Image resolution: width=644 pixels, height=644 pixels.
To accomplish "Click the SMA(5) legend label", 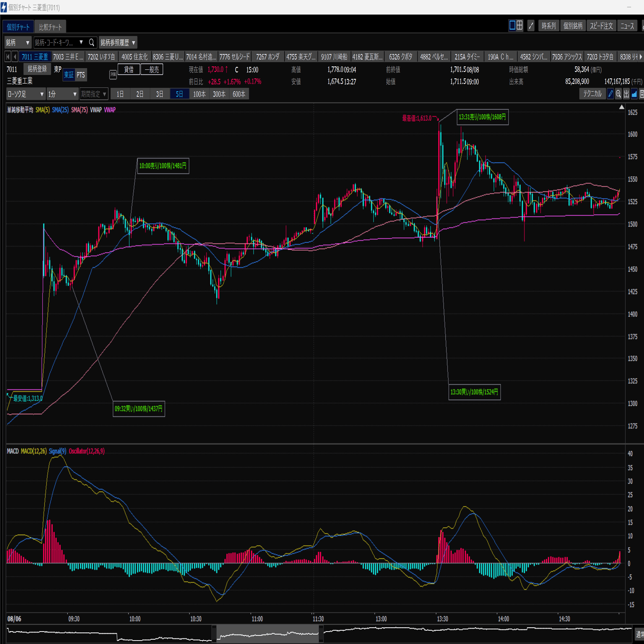I will pyautogui.click(x=43, y=110).
